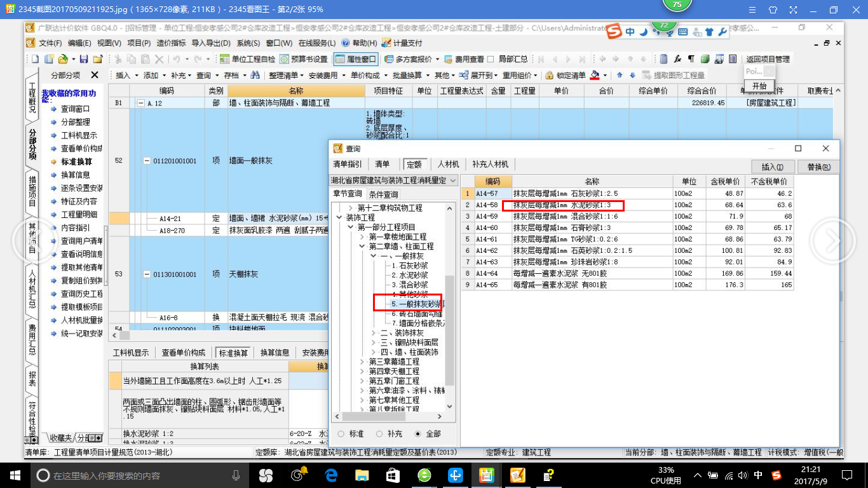Collapse row 011201001001 in main table
The image size is (868, 488).
click(147, 161)
